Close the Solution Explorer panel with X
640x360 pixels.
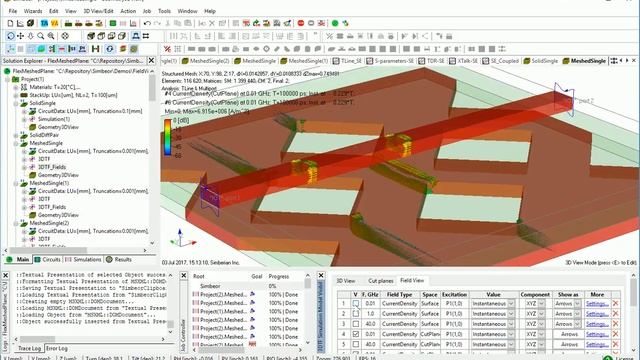(x=151, y=60)
